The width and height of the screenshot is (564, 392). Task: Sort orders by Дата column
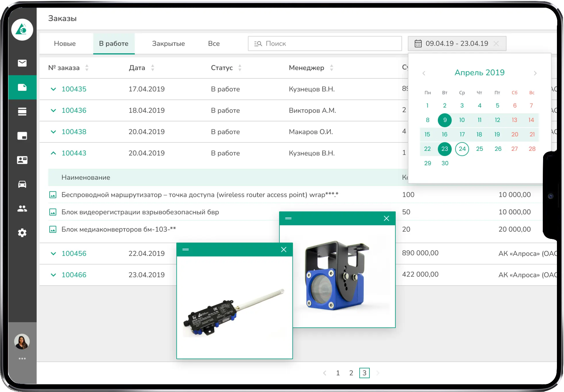click(153, 68)
